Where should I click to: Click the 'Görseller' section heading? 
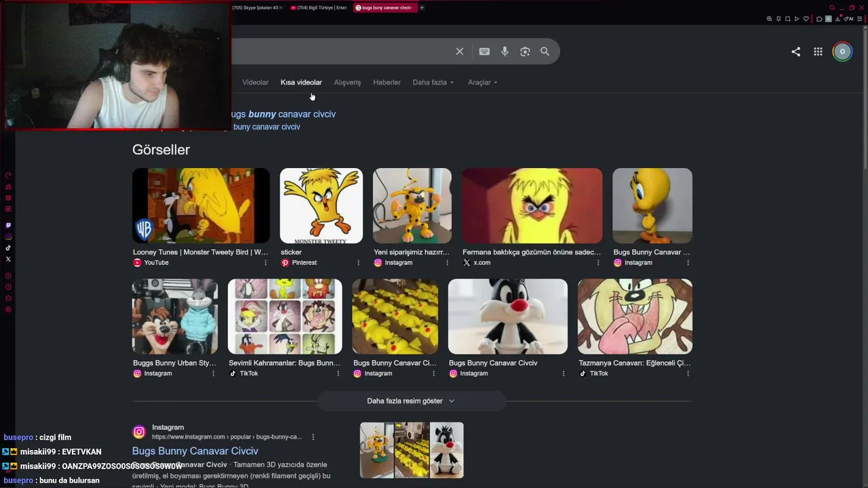point(161,150)
